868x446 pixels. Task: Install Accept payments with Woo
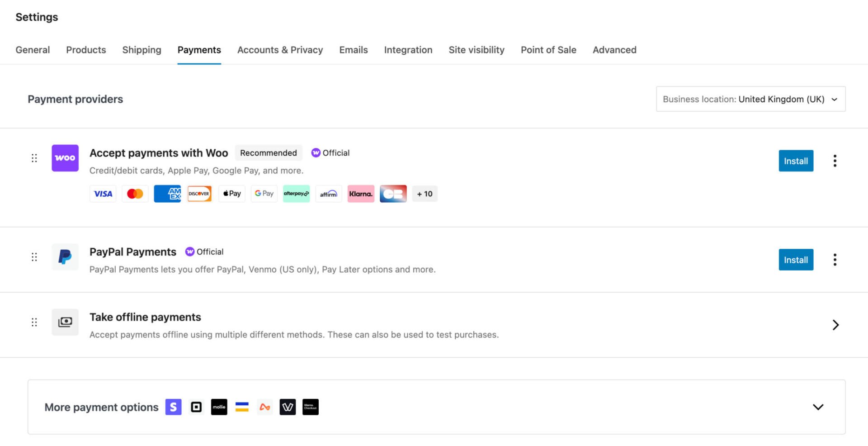point(796,161)
